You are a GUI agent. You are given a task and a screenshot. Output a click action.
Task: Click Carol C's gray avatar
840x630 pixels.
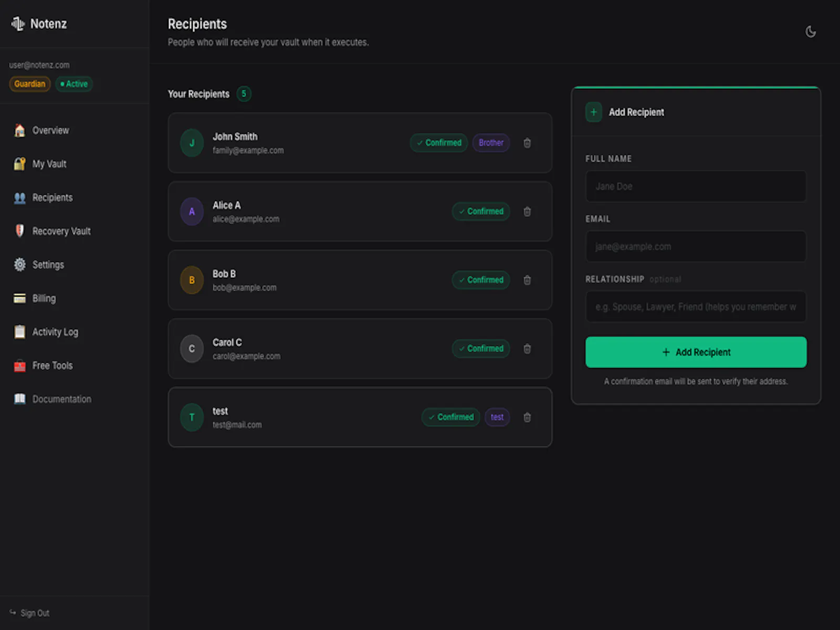pos(192,349)
